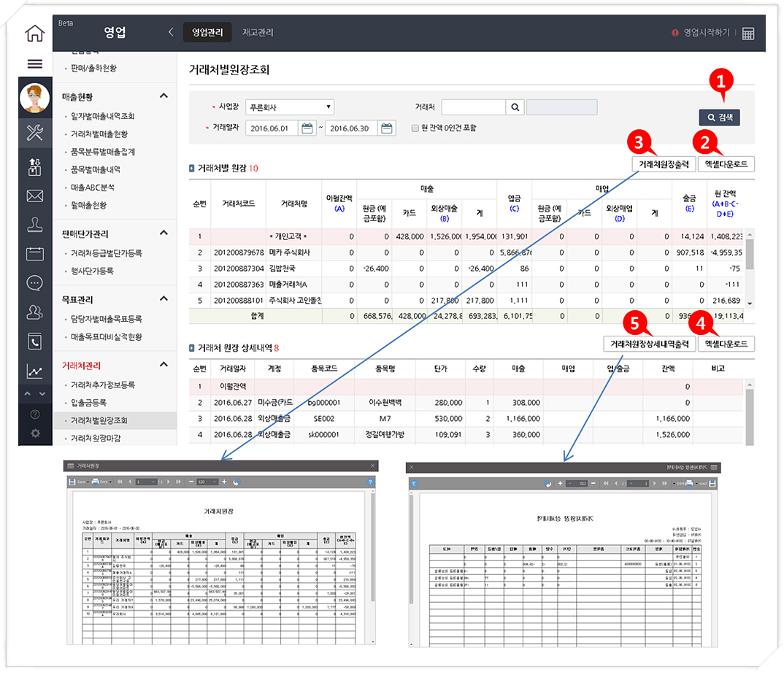This screenshot has width=784, height=675.
Task: Open the line chart icon in sidebar
Action: coord(34,371)
